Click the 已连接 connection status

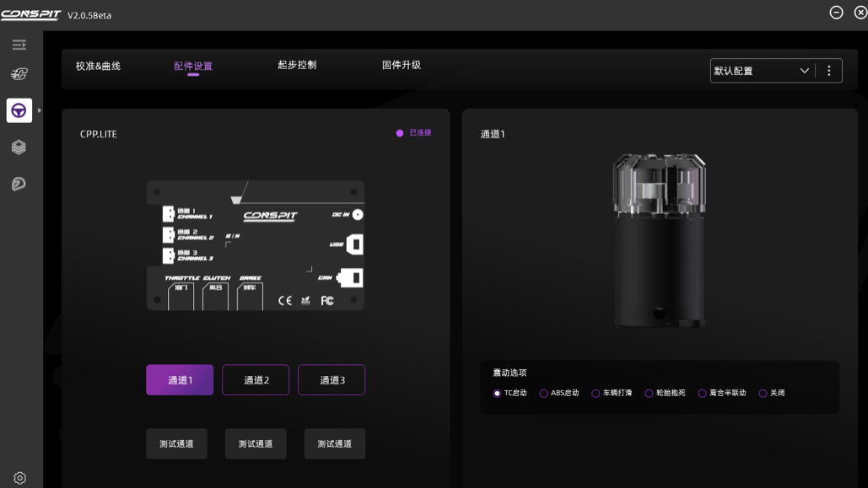[414, 133]
